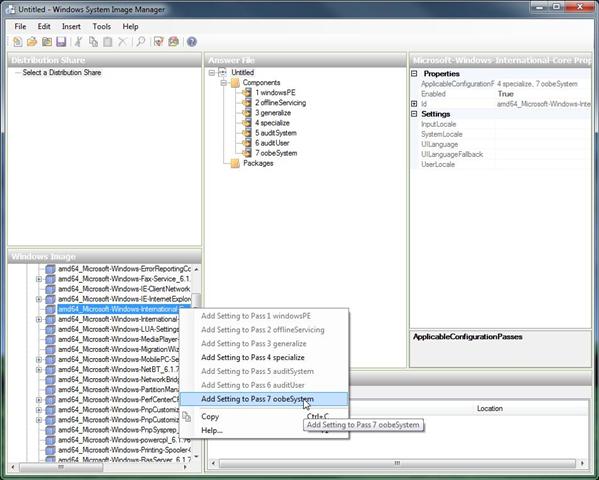The image size is (599, 480).
Task: Click the Find magnifier toolbar icon
Action: point(141,42)
